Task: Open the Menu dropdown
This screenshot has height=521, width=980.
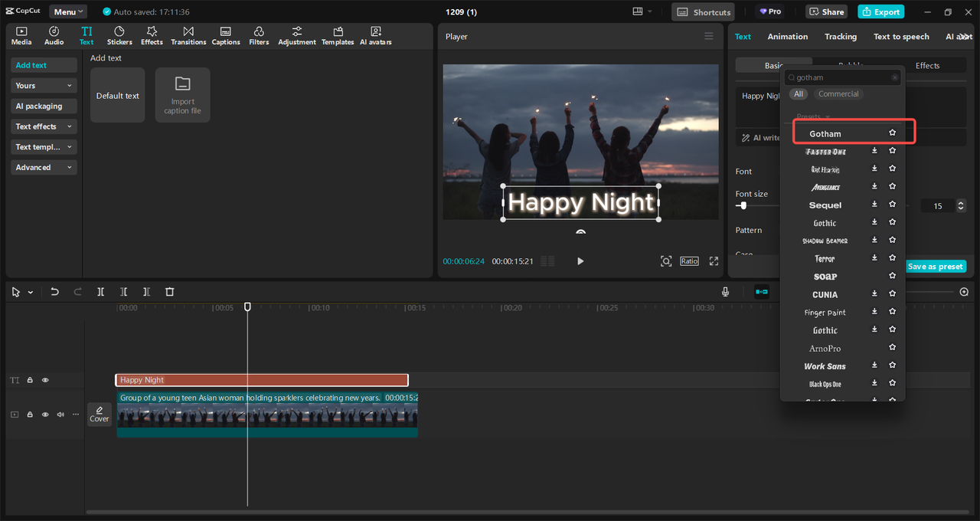Action: tap(68, 11)
